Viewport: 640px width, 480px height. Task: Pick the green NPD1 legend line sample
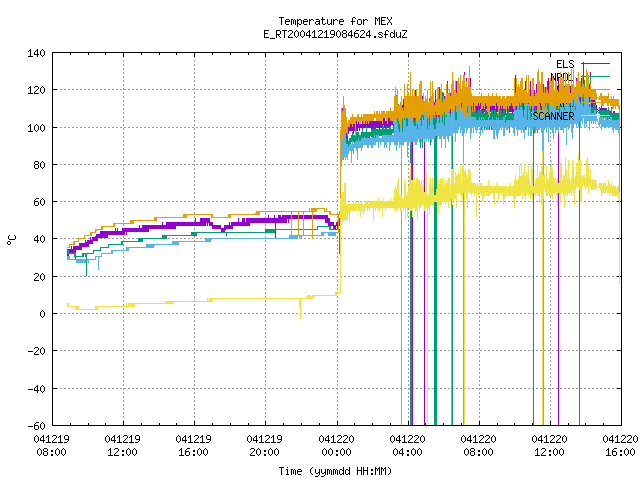pyautogui.click(x=596, y=76)
